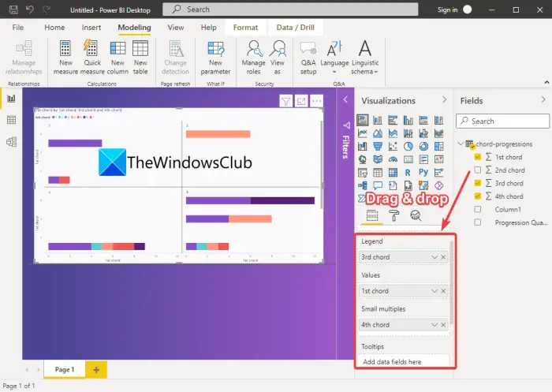Image resolution: width=552 pixels, height=392 pixels.
Task: Check the Column1 field
Action: point(477,209)
